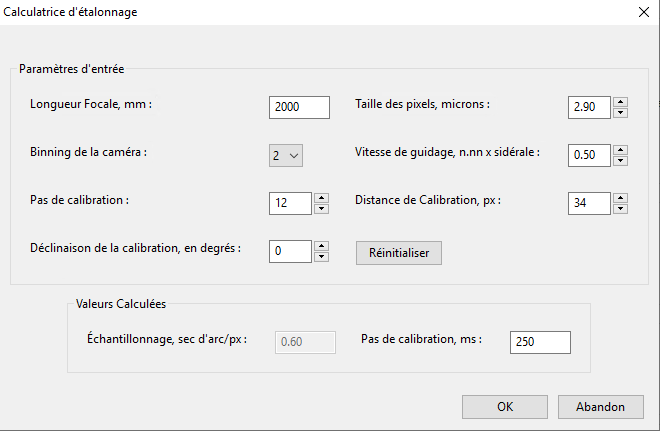Cancel with the Abandon button
The image size is (660, 431).
[x=600, y=407]
